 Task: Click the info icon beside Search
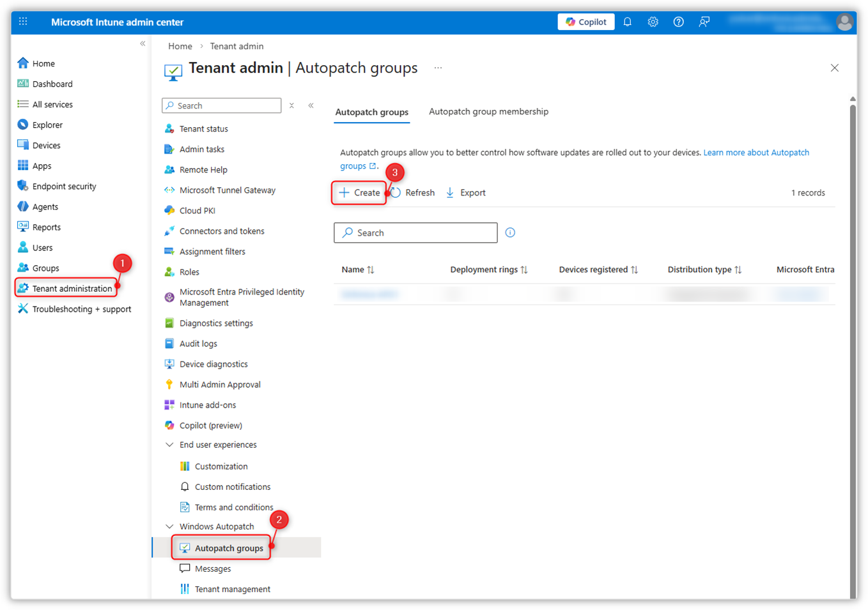(x=510, y=233)
